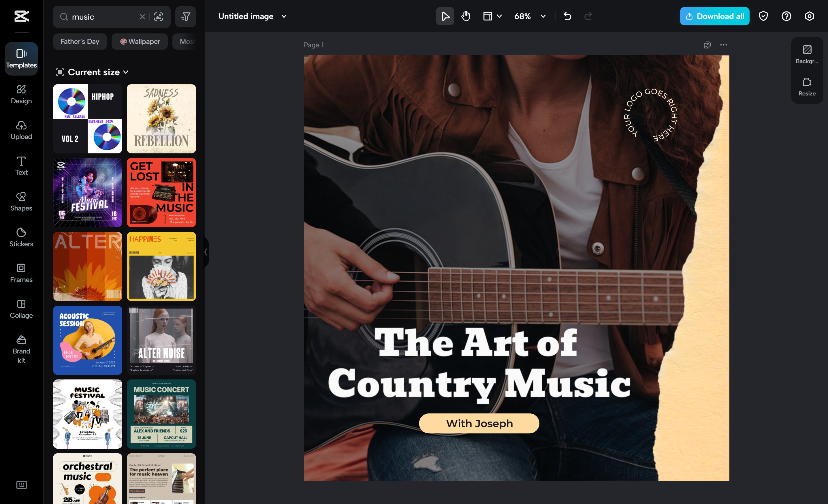828x504 pixels.
Task: Undo the last action
Action: (x=567, y=16)
